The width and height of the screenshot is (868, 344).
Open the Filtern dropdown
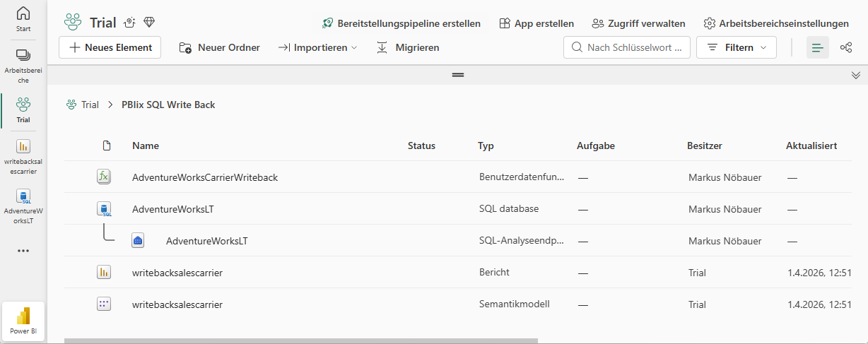click(737, 47)
